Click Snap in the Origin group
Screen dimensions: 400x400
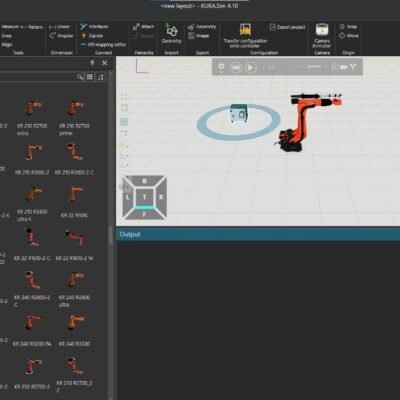pos(348,26)
